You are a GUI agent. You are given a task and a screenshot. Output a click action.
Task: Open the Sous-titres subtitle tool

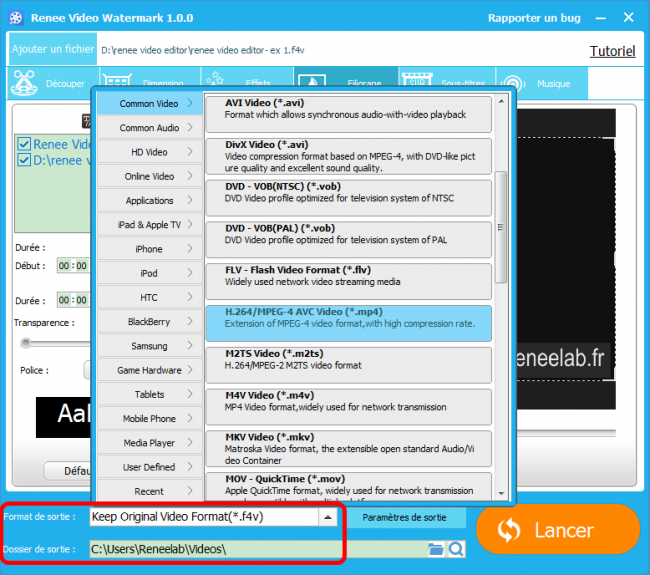pyautogui.click(x=447, y=78)
